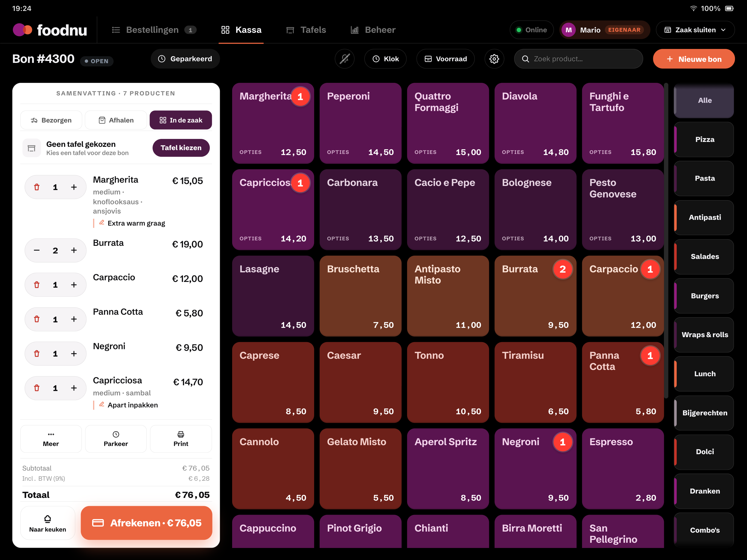
Task: Open the Bestellingen tab
Action: pos(154,30)
